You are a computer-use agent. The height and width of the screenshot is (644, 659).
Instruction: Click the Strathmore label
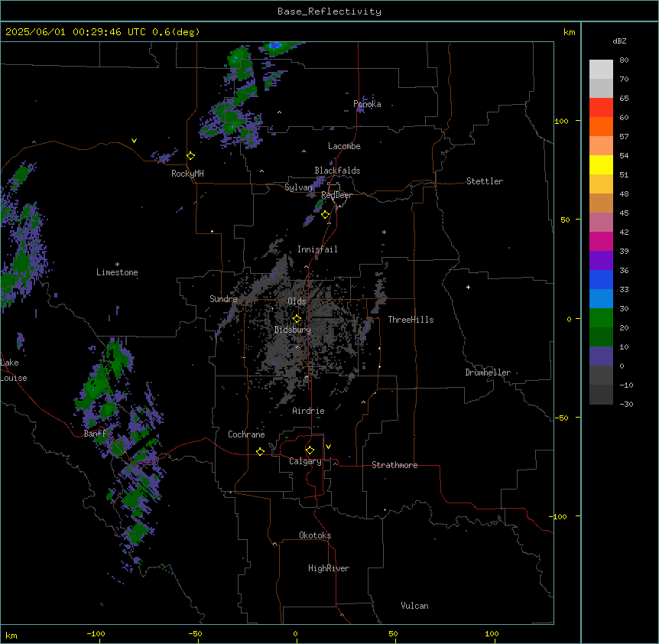click(394, 465)
